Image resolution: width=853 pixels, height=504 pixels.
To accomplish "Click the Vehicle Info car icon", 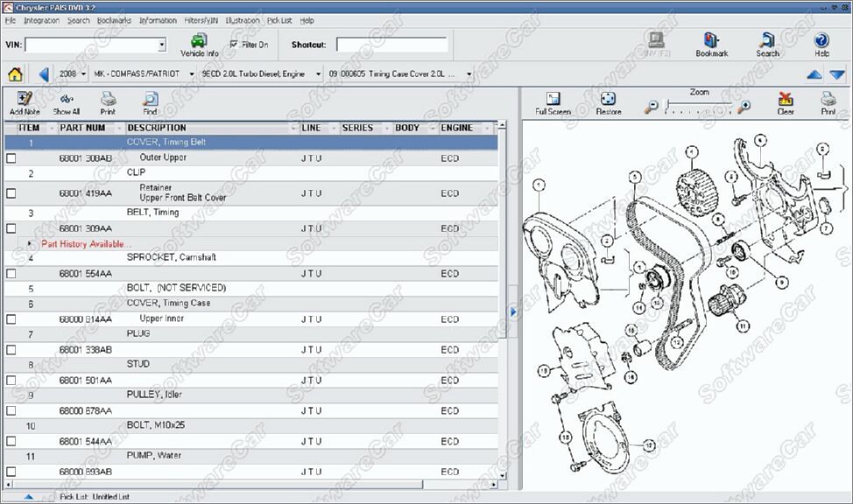I will [x=199, y=40].
